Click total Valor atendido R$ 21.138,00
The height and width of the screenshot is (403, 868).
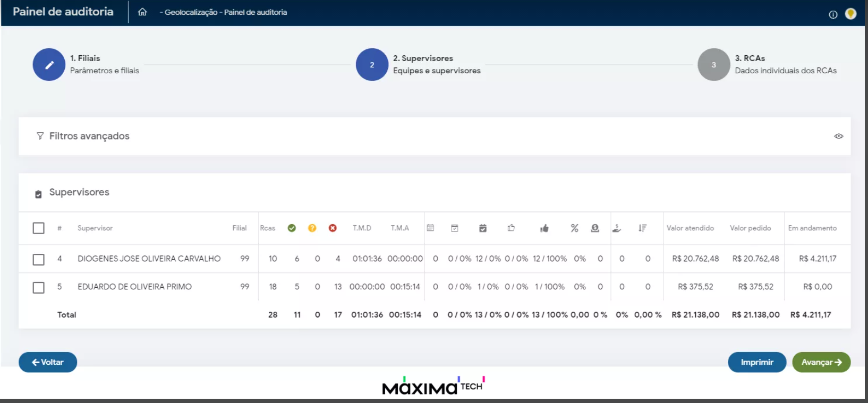(x=695, y=315)
